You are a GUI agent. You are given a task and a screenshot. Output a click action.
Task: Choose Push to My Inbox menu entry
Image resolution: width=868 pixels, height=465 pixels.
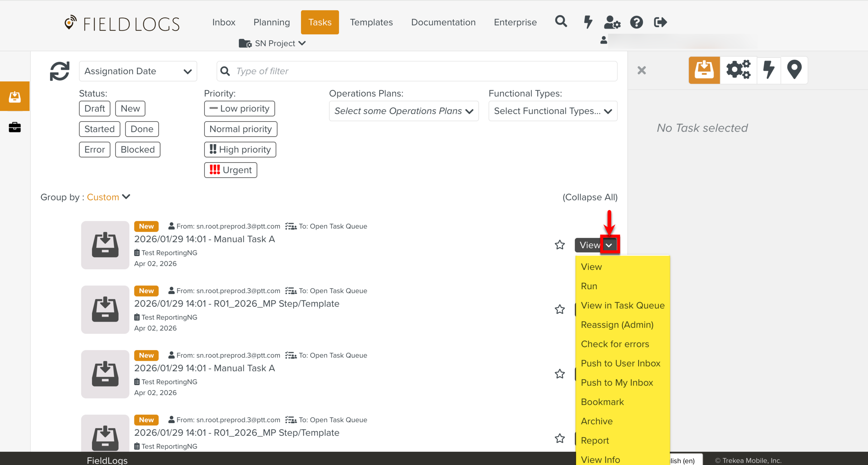pos(617,382)
